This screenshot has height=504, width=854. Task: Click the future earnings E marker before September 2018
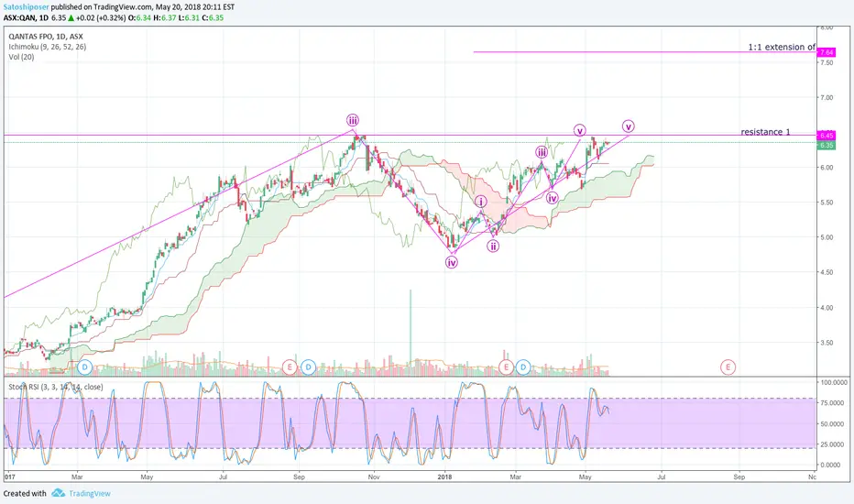coord(728,367)
